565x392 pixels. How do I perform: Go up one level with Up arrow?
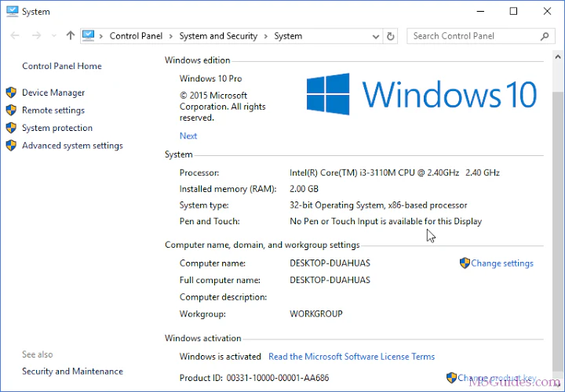pyautogui.click(x=71, y=35)
